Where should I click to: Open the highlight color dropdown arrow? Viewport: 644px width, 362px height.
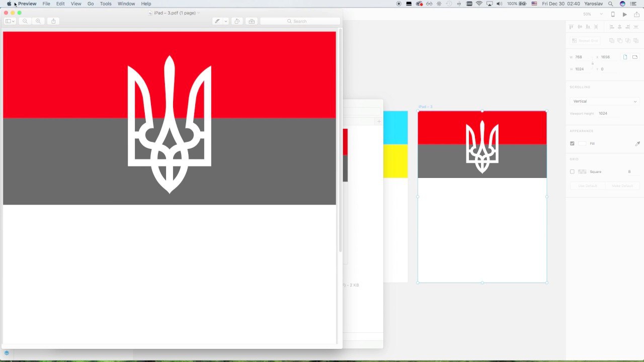(x=226, y=21)
